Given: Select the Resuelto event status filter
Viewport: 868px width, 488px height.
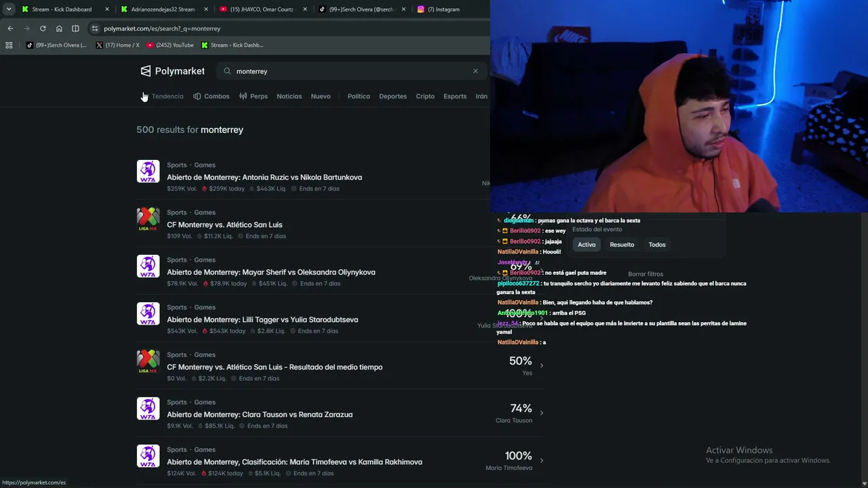Looking at the screenshot, I should coord(622,245).
